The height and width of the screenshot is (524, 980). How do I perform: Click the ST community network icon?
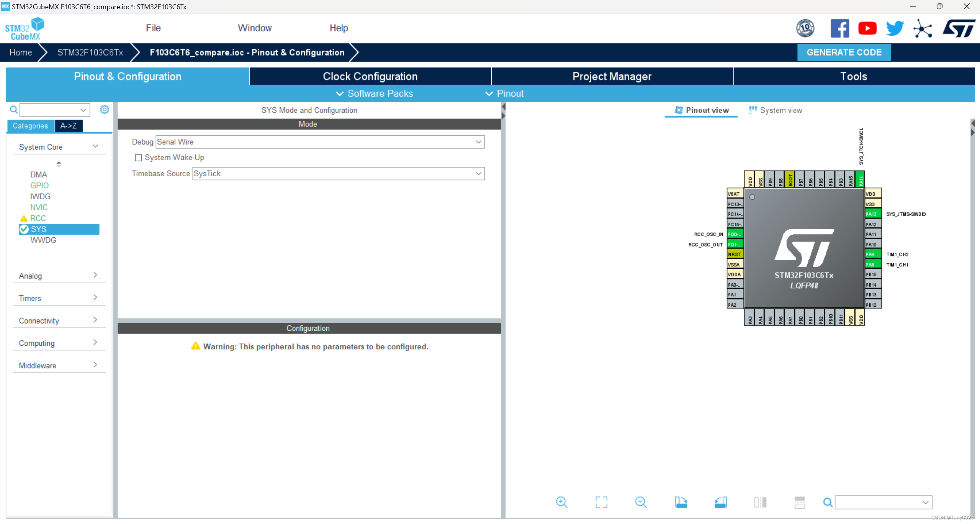pos(923,28)
